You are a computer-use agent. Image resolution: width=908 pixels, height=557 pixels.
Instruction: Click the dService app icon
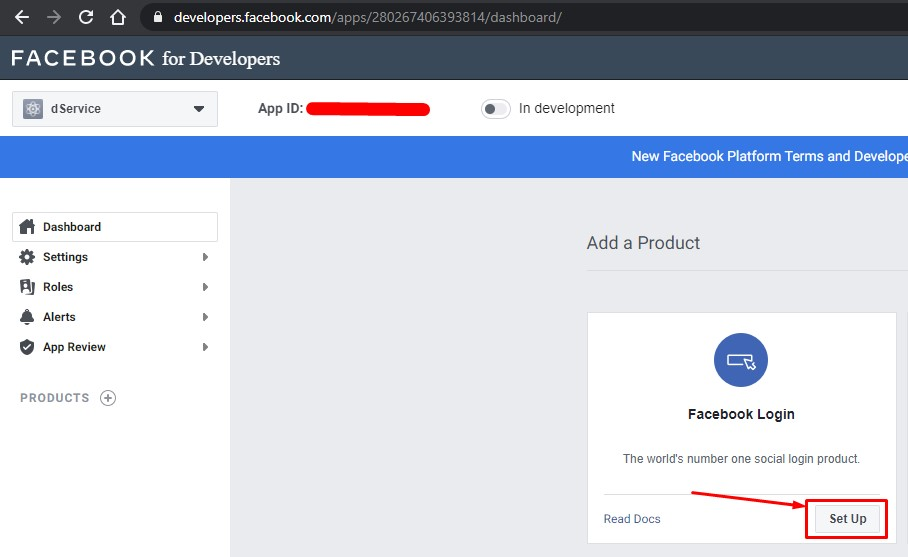click(33, 109)
